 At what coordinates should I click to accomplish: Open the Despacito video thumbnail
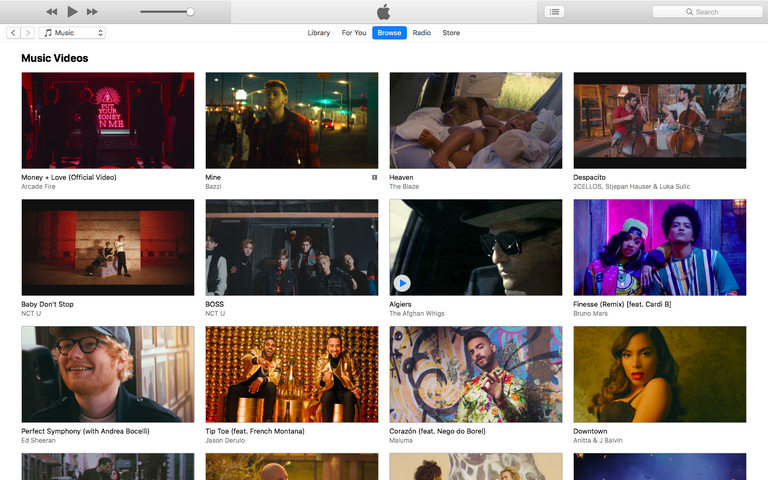[x=659, y=120]
